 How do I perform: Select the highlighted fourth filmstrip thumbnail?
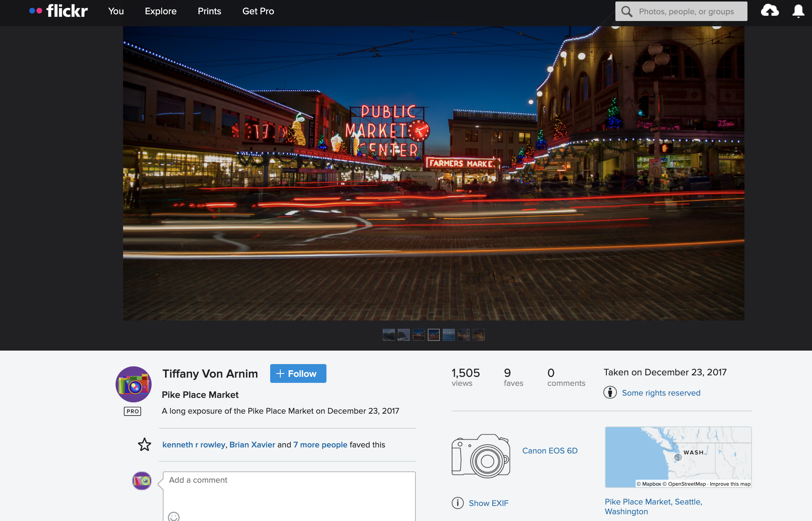(x=434, y=334)
